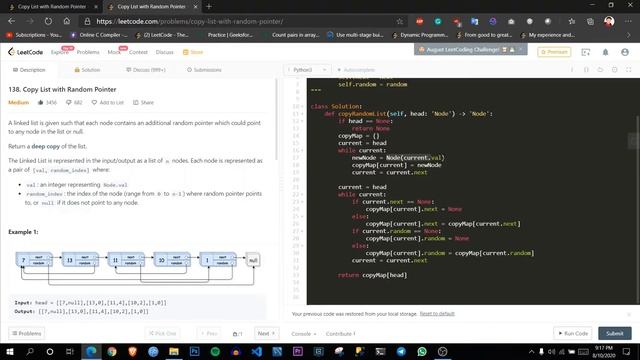Open the Contest navigation link
This screenshot has width=640, height=360.
[x=138, y=52]
